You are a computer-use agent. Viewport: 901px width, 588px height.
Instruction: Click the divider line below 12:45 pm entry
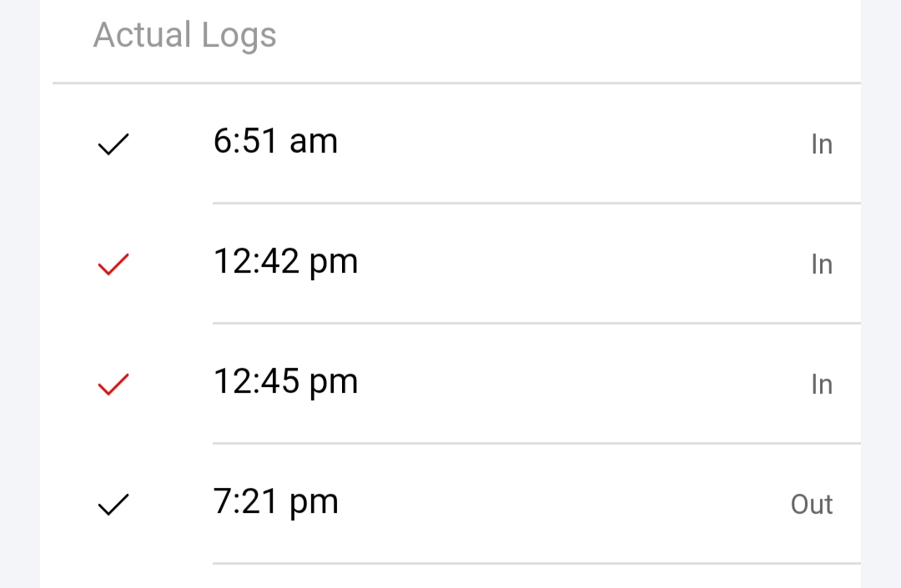coord(536,443)
